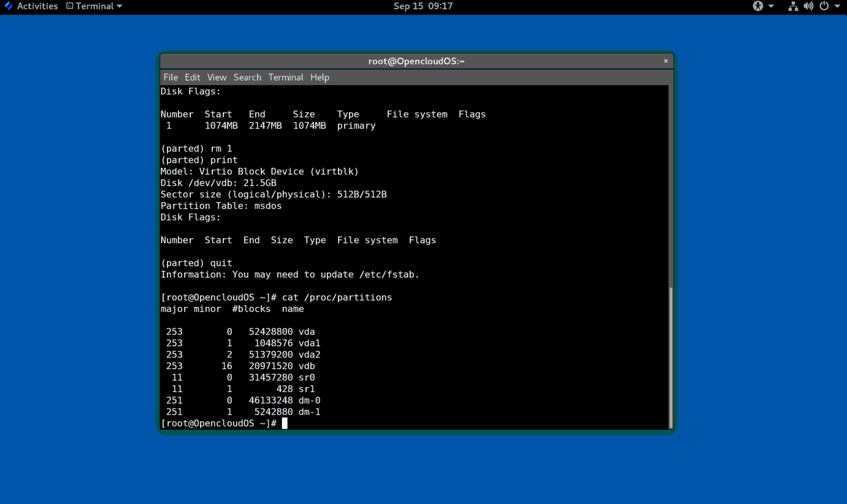This screenshot has width=847, height=504.
Task: Click the 'vda1' partition name
Action: coord(309,343)
